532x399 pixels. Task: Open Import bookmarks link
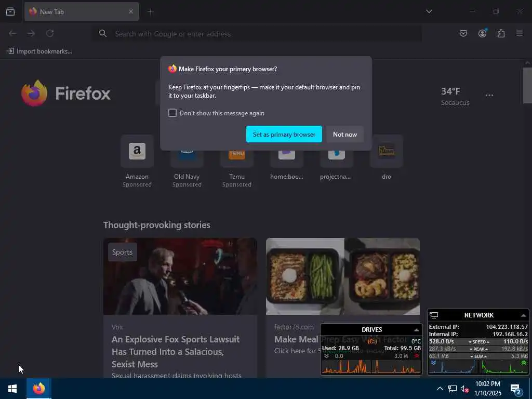pyautogui.click(x=39, y=51)
